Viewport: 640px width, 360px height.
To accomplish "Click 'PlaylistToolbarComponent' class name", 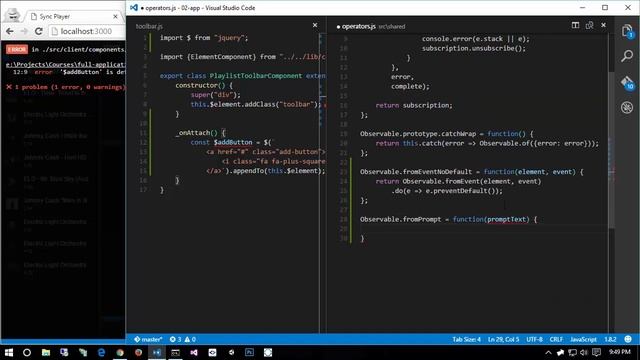I will (x=256, y=76).
